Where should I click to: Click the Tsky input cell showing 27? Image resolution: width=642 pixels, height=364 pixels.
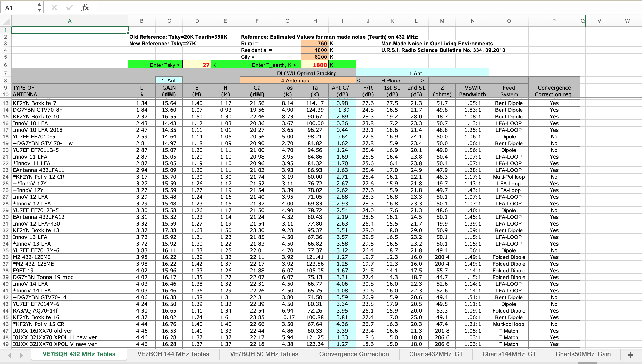(x=197, y=65)
